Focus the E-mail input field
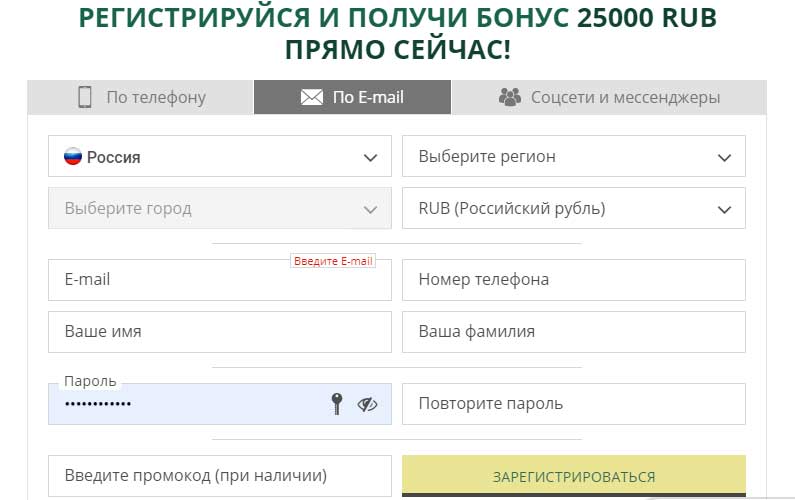Image resolution: width=795 pixels, height=500 pixels. (220, 280)
